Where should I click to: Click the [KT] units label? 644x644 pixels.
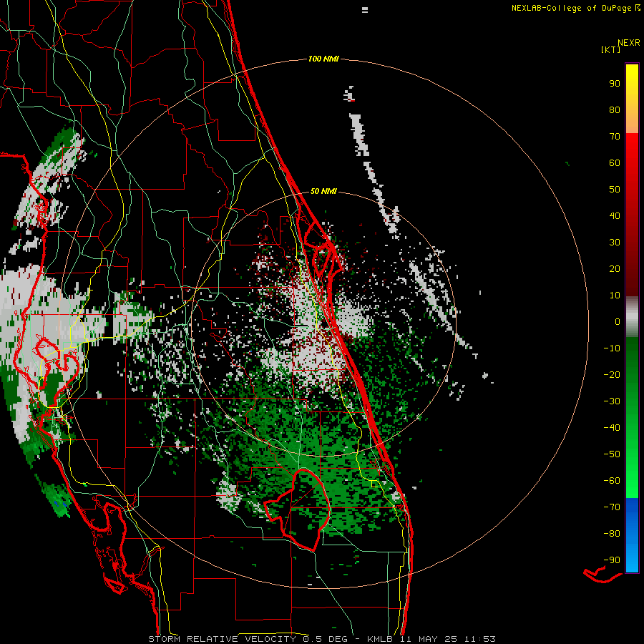click(x=610, y=49)
